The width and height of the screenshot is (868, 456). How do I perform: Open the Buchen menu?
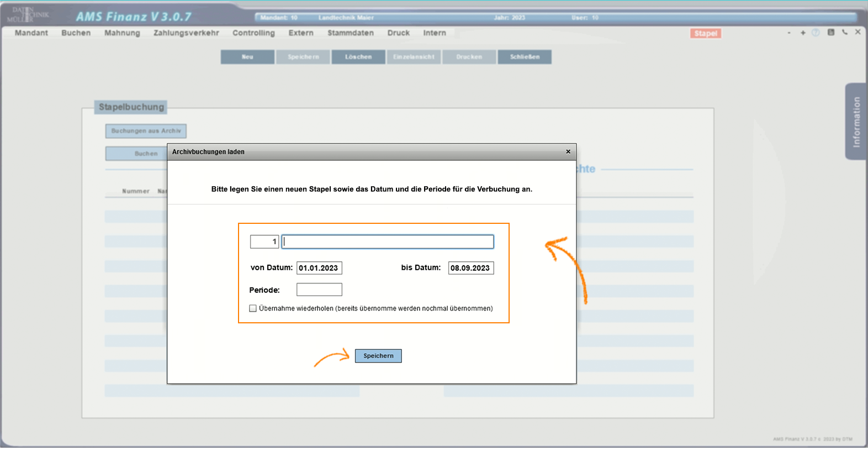tap(76, 33)
